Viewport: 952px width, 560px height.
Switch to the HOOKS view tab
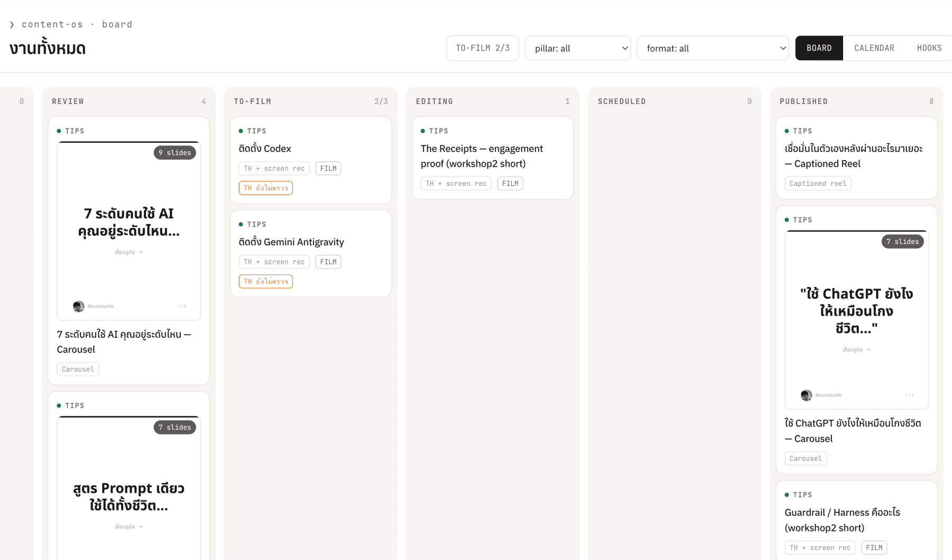click(929, 48)
